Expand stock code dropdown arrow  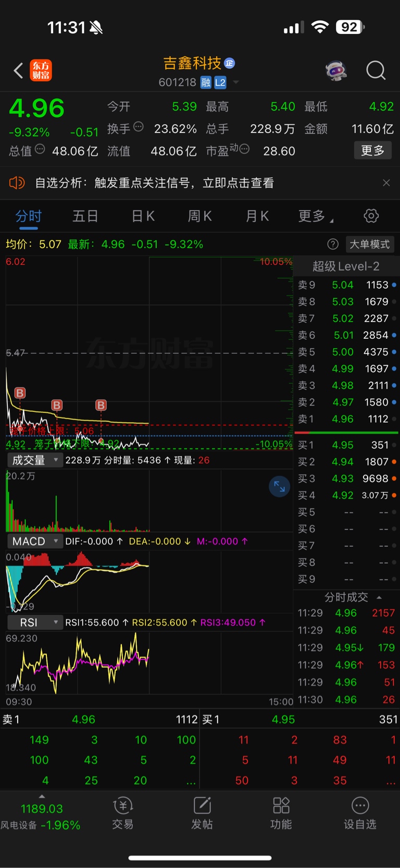pyautogui.click(x=235, y=82)
